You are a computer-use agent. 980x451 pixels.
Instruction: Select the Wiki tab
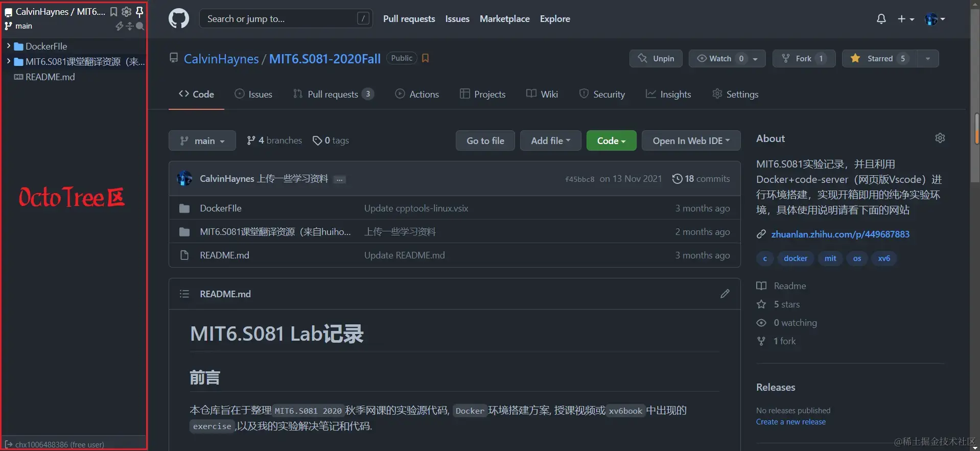click(x=542, y=94)
